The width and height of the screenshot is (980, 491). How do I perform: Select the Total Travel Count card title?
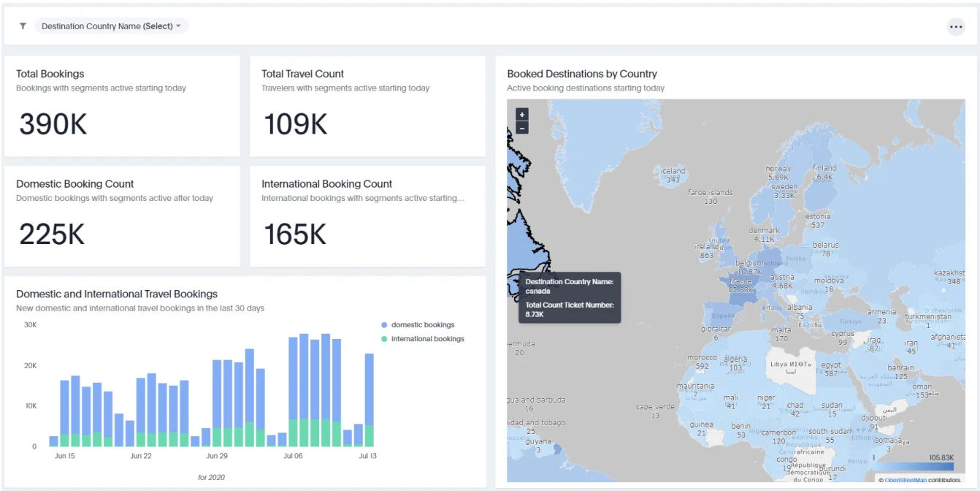point(302,74)
